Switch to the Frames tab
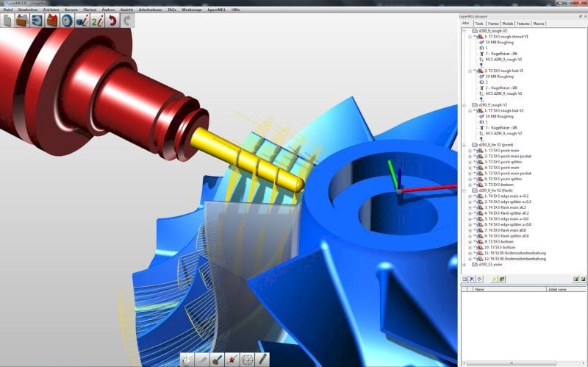This screenshot has width=588, height=367. click(493, 24)
